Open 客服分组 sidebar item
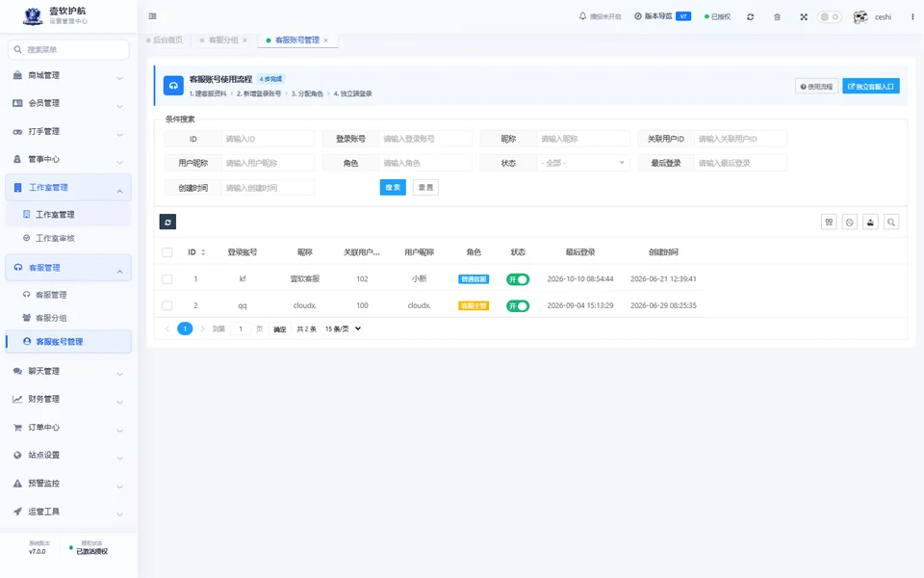This screenshot has height=578, width=924. [68, 318]
